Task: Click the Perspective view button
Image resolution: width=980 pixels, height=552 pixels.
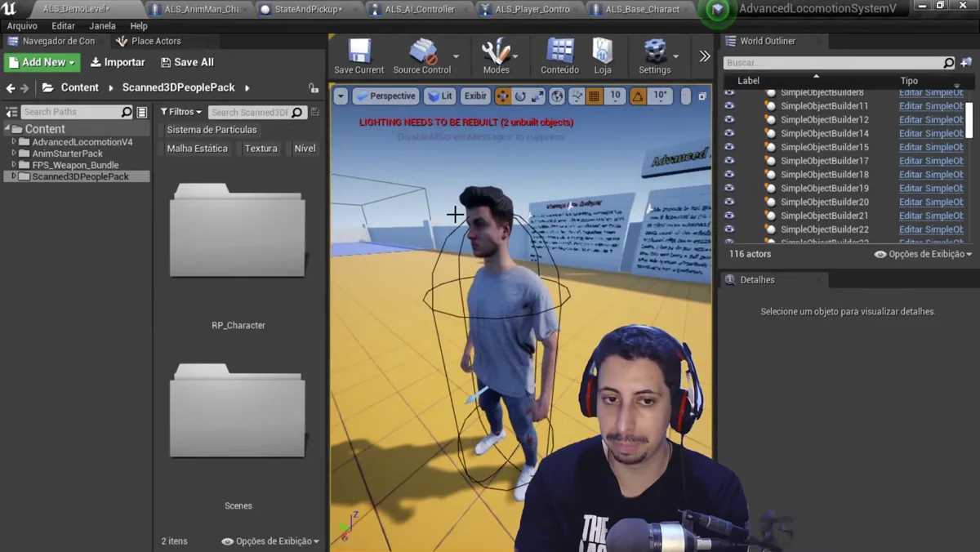Action: (x=385, y=96)
